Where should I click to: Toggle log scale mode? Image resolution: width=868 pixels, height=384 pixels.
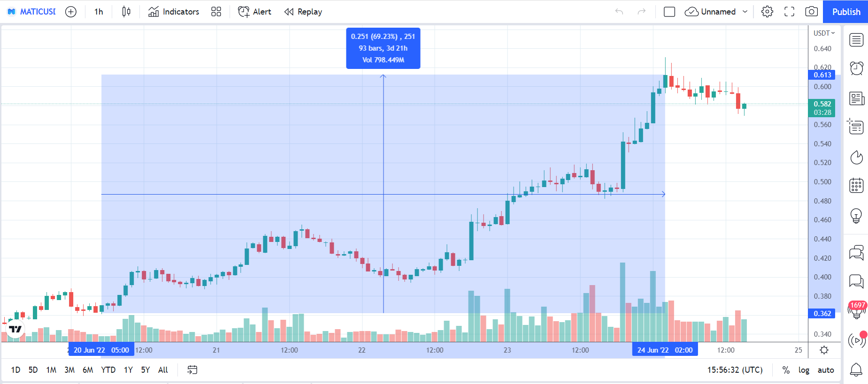pyautogui.click(x=804, y=370)
